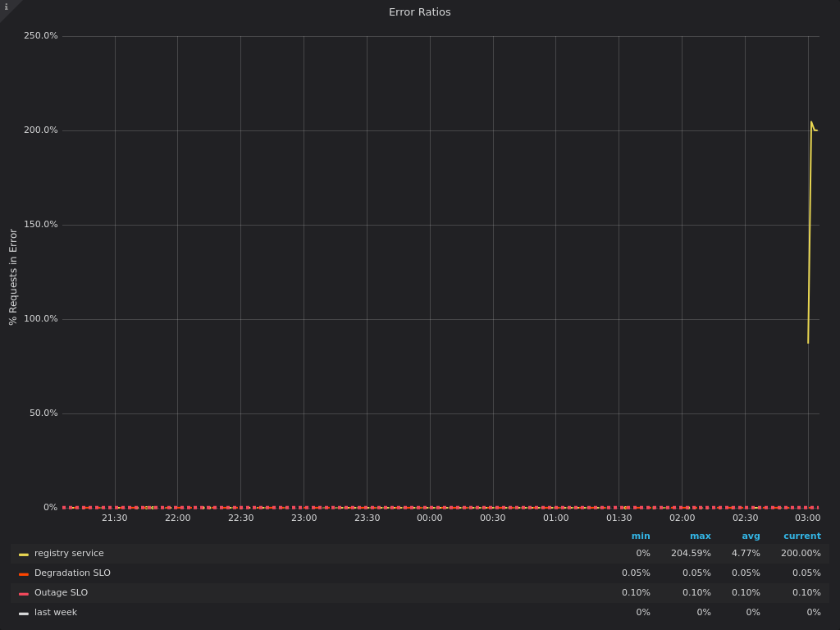840x630 pixels.
Task: Click the Degradation SLO series color icon
Action: pyautogui.click(x=24, y=574)
